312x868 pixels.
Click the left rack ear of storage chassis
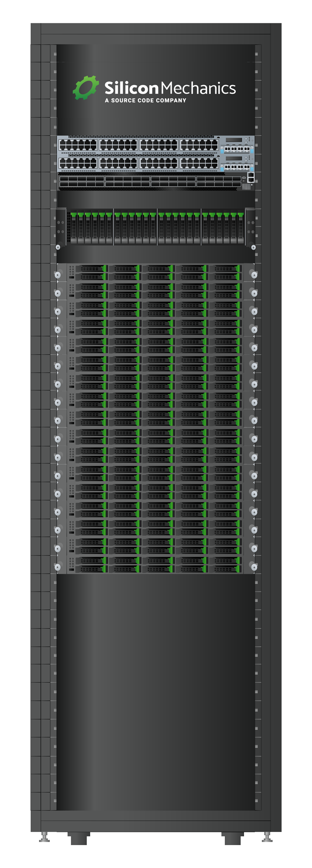61,229
